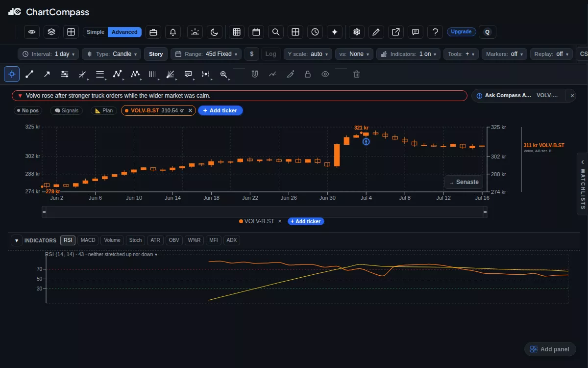Open the calendar icon in top toolbar

pyautogui.click(x=256, y=32)
